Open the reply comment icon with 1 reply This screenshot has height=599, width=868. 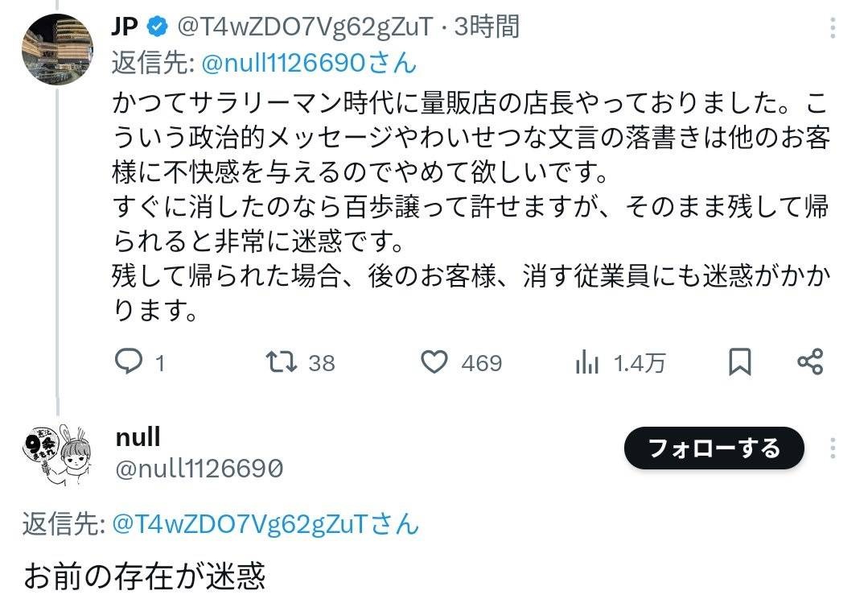[129, 362]
